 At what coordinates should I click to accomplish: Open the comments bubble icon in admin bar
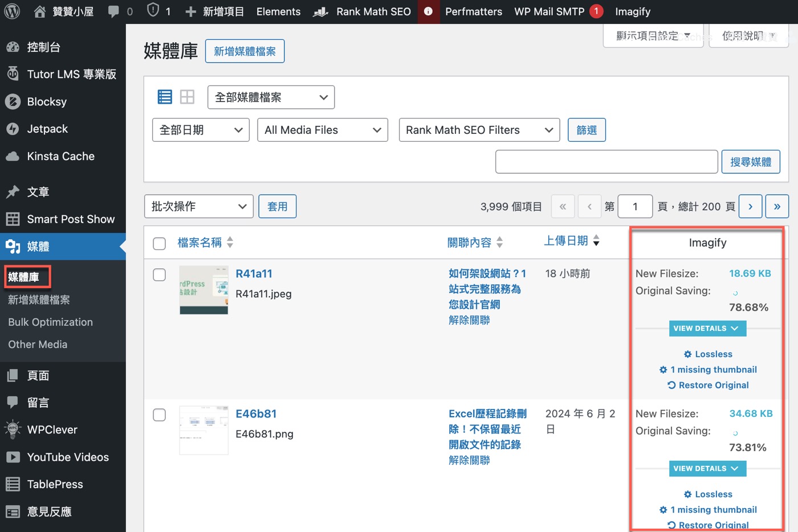(113, 11)
